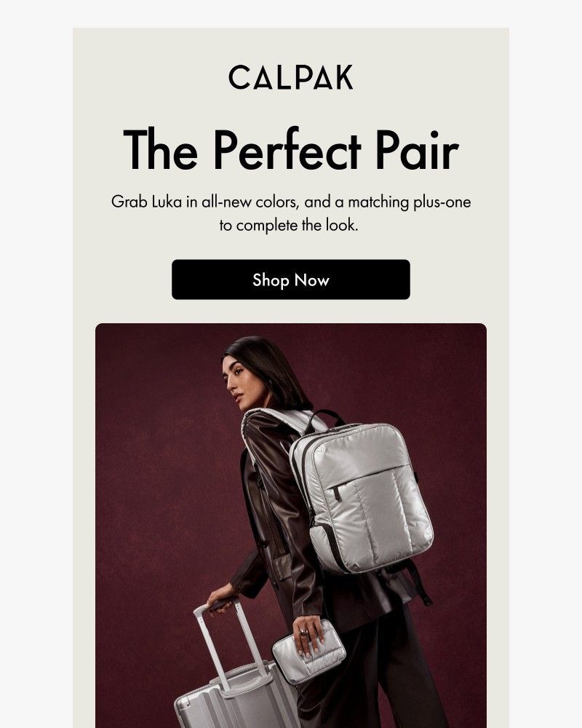582x728 pixels.
Task: Click the word "Luka" in the subtext
Action: click(167, 202)
